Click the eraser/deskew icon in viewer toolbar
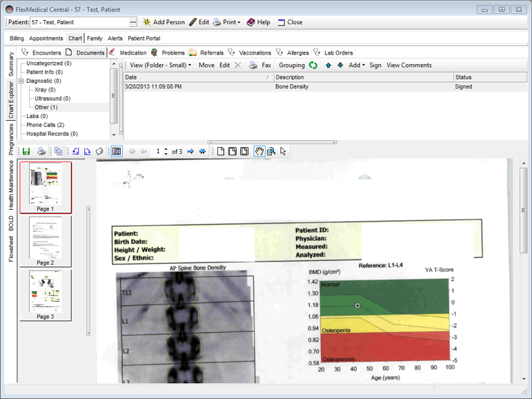This screenshot has height=399, width=532. pos(99,151)
